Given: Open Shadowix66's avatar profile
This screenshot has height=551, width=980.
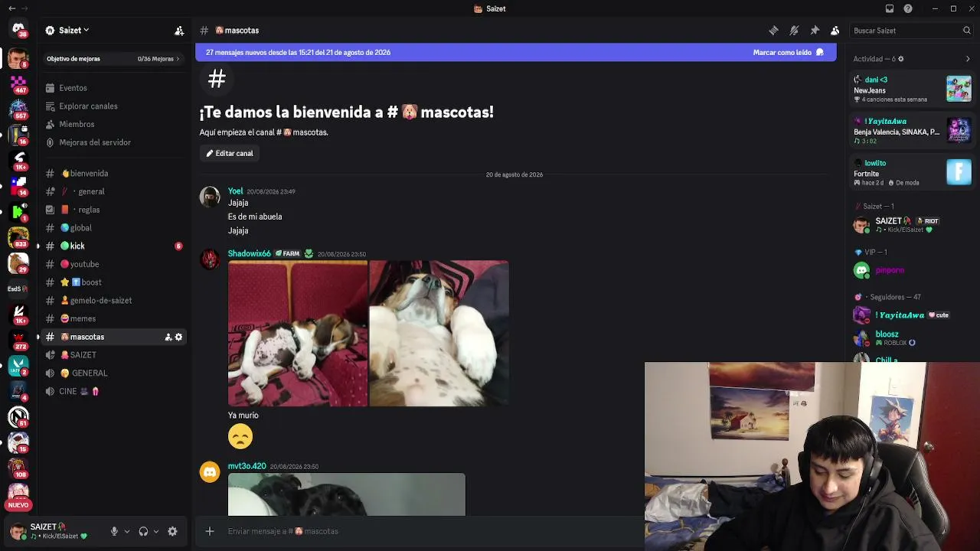Looking at the screenshot, I should (x=210, y=259).
